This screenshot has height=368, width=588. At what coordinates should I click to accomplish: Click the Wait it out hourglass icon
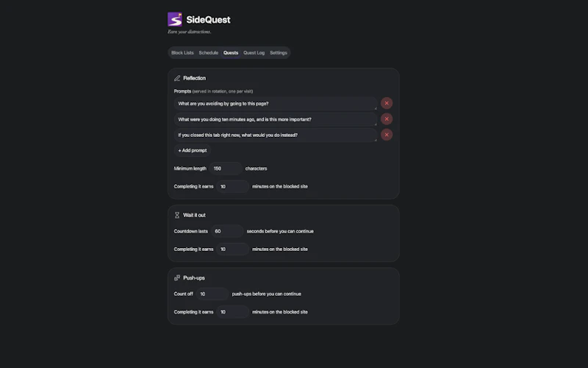pos(177,215)
